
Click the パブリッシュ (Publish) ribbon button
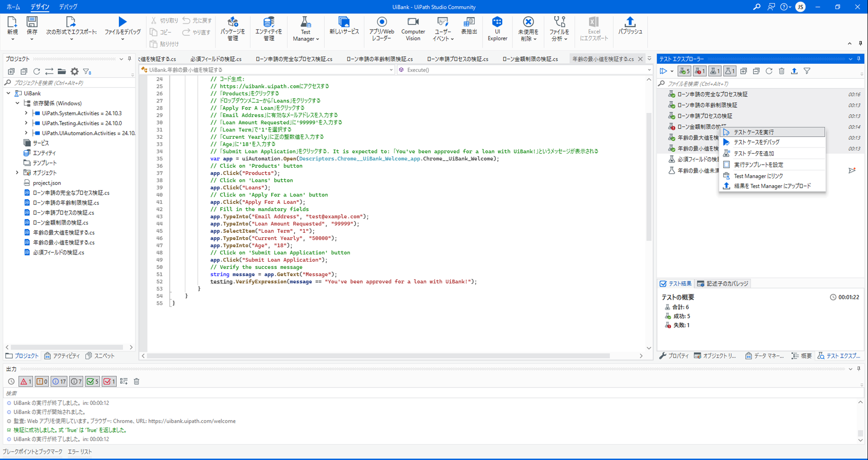(x=630, y=26)
